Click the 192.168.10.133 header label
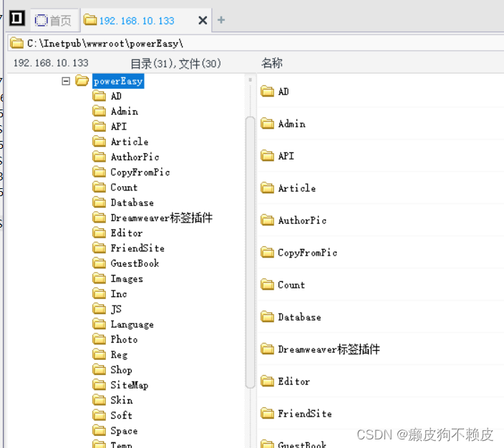 click(x=51, y=63)
